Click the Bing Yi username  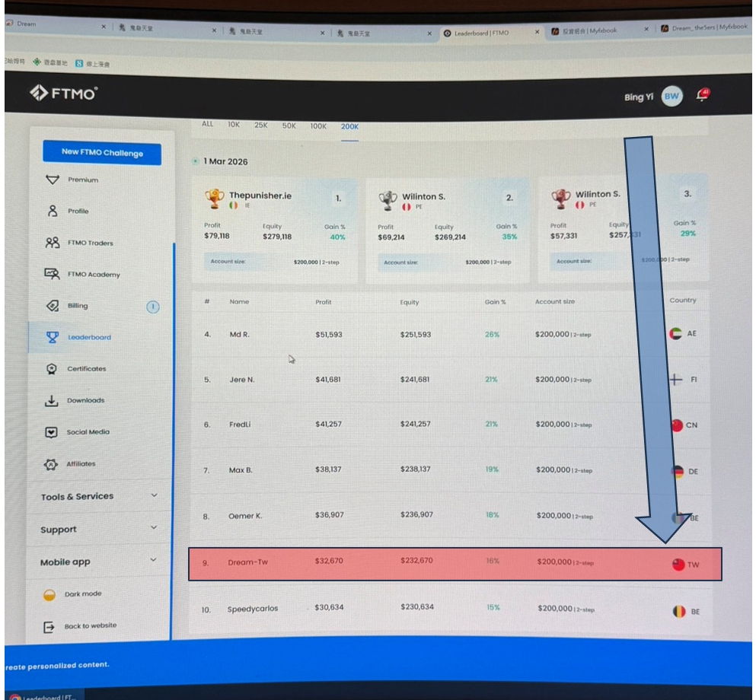pyautogui.click(x=638, y=97)
